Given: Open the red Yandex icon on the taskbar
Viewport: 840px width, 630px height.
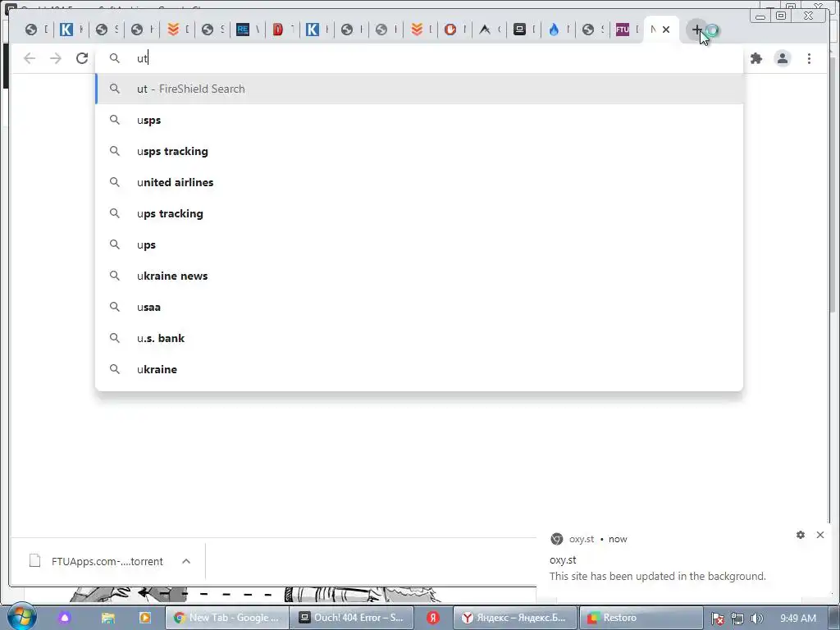Looking at the screenshot, I should pyautogui.click(x=433, y=618).
